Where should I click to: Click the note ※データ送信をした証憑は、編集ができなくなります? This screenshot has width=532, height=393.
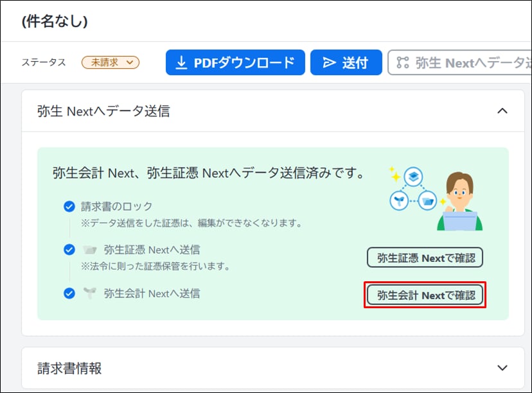coord(191,223)
